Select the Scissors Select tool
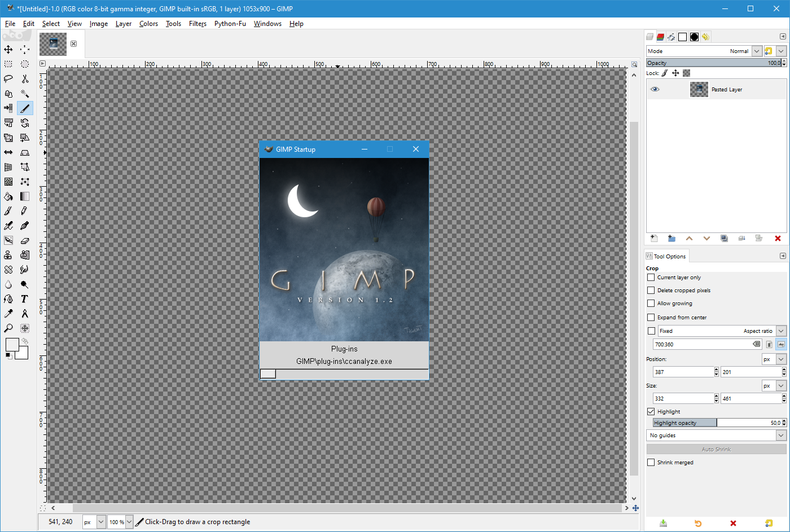This screenshot has height=532, width=790. [25, 79]
